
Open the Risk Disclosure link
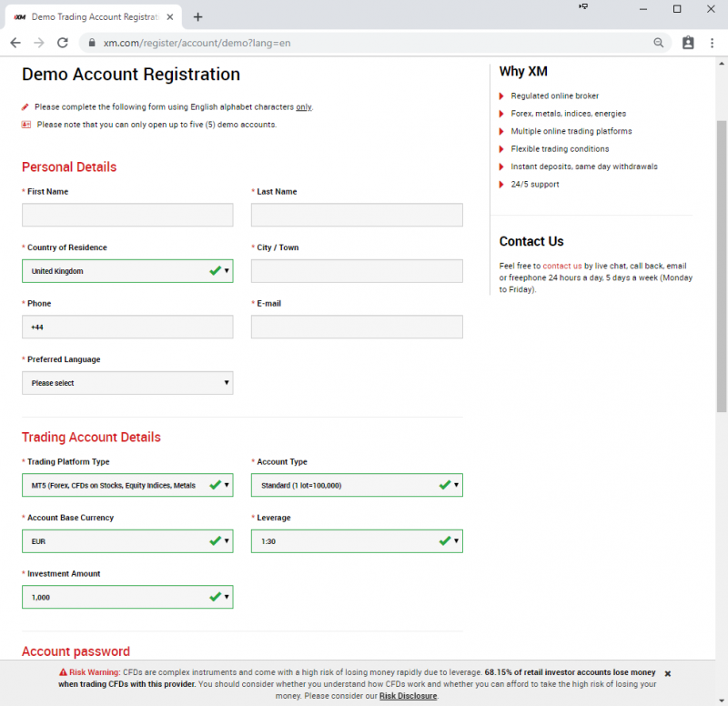pyautogui.click(x=408, y=696)
